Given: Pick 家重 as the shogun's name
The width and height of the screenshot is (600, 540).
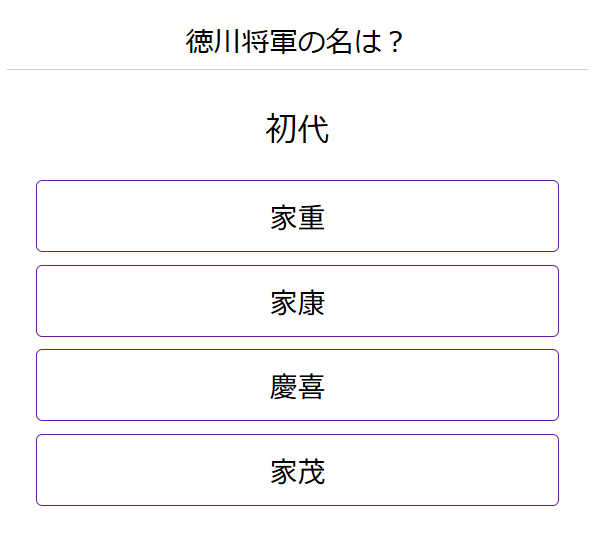Looking at the screenshot, I should (297, 216).
